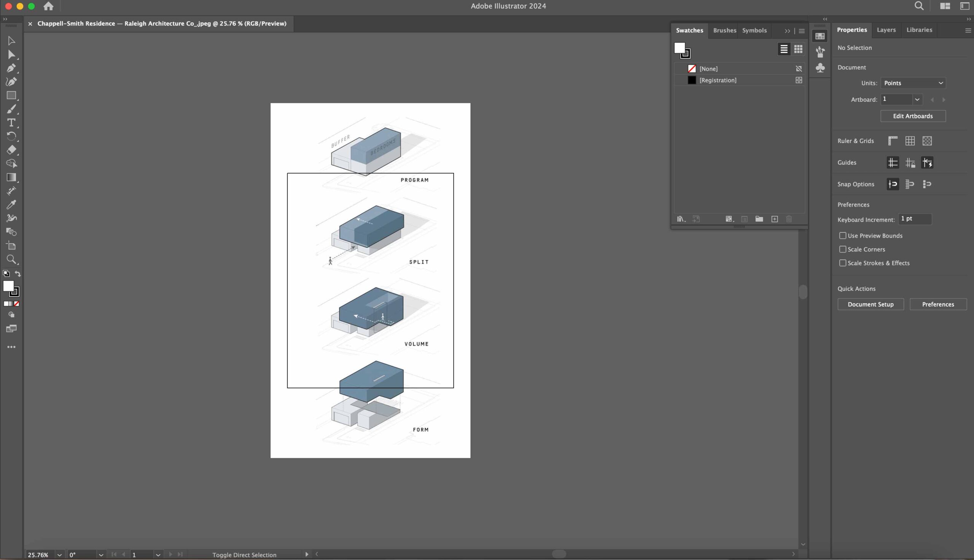The height and width of the screenshot is (560, 974).
Task: Select the Gradient tool
Action: (11, 177)
